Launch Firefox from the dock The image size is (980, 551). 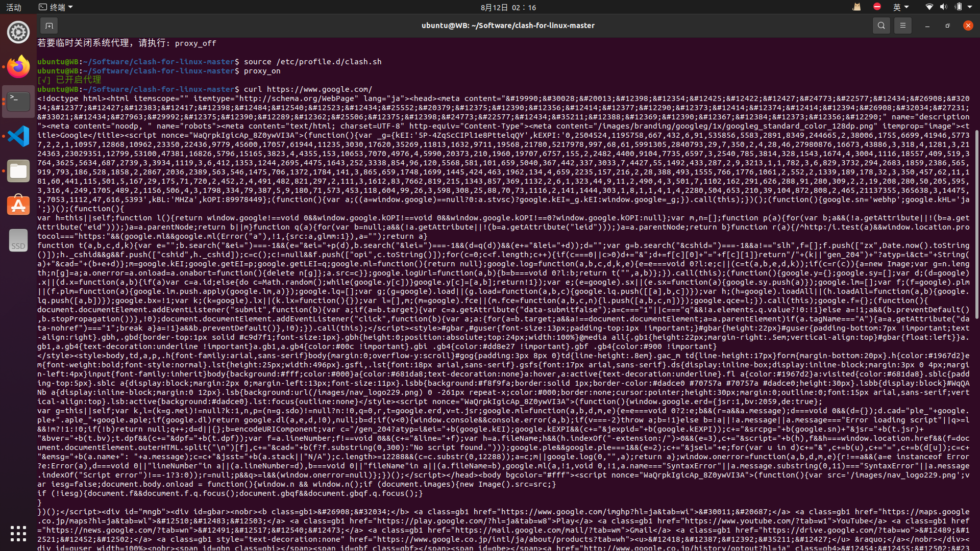pyautogui.click(x=18, y=67)
